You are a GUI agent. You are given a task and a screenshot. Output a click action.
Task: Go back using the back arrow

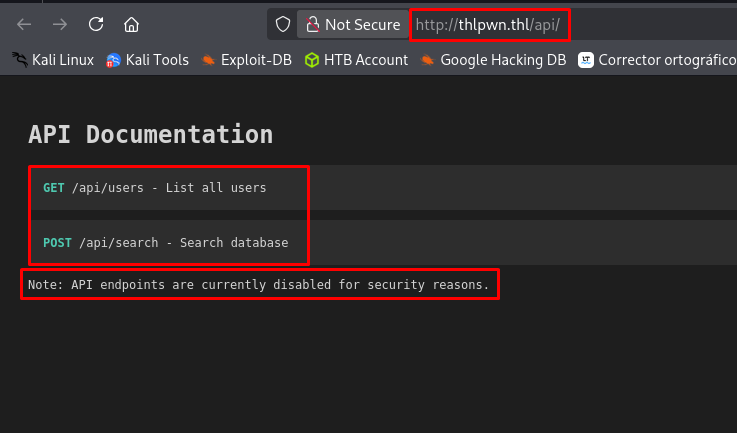coord(24,24)
